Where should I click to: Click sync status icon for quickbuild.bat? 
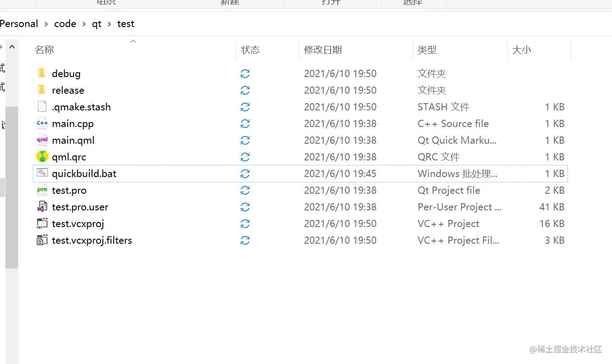(245, 173)
